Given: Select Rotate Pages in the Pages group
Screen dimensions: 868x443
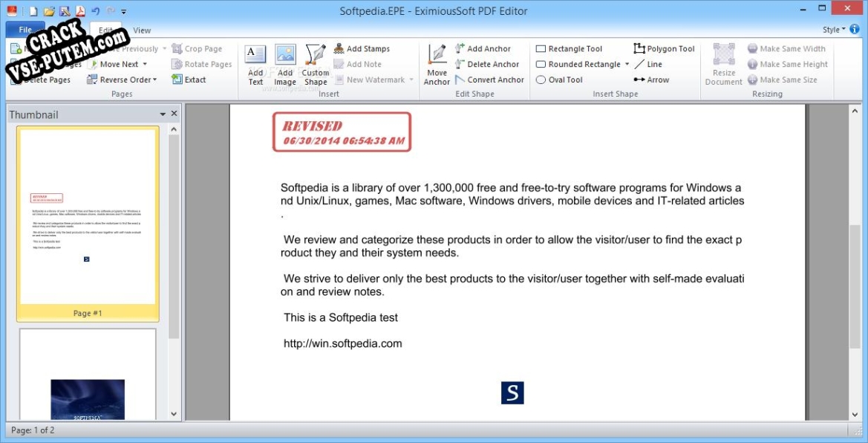Looking at the screenshot, I should [x=201, y=65].
